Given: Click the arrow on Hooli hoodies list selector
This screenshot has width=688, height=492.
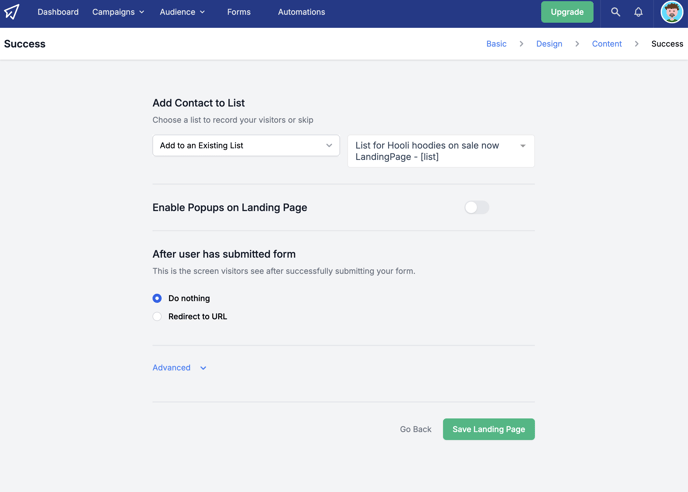Looking at the screenshot, I should click(x=523, y=146).
